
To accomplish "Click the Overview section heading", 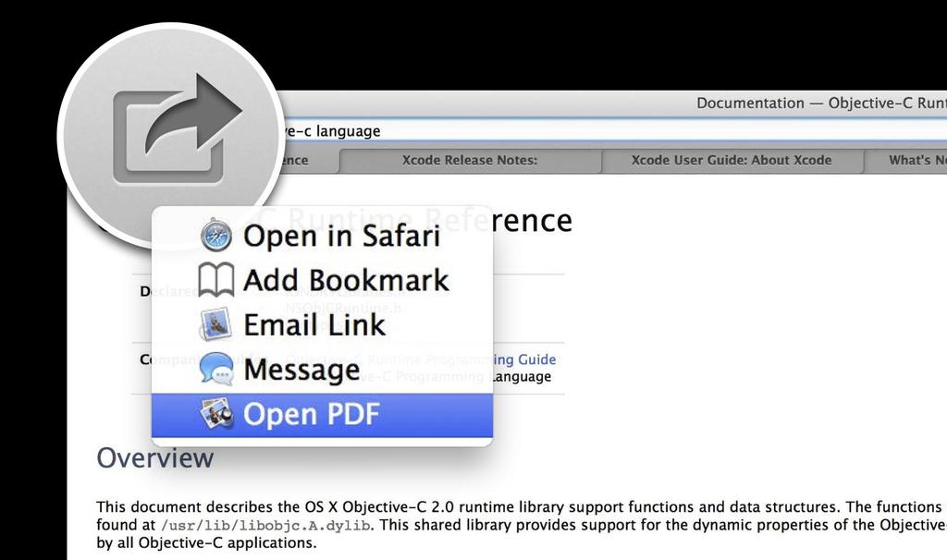I will [x=155, y=457].
